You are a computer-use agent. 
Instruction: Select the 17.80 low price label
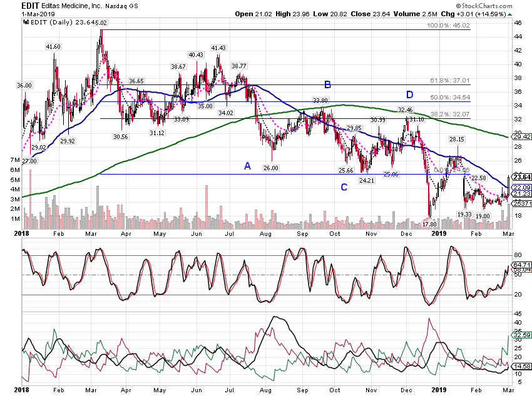click(429, 224)
